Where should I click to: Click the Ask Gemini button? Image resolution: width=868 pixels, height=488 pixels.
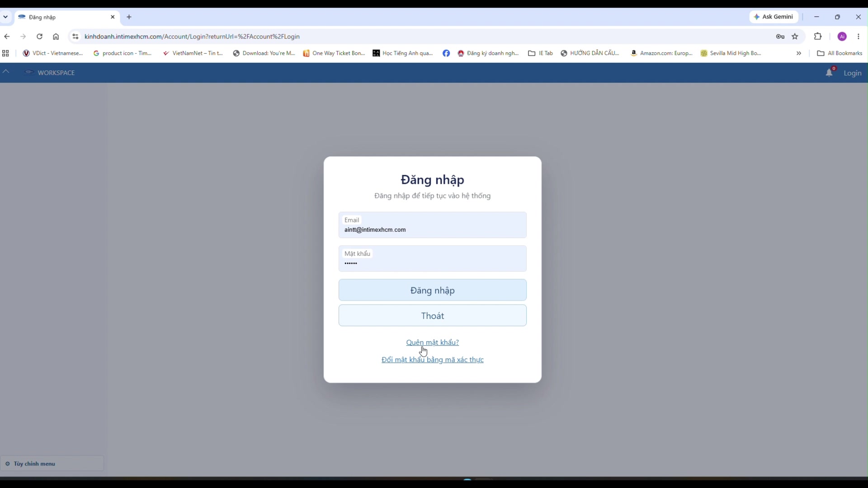pos(774,17)
